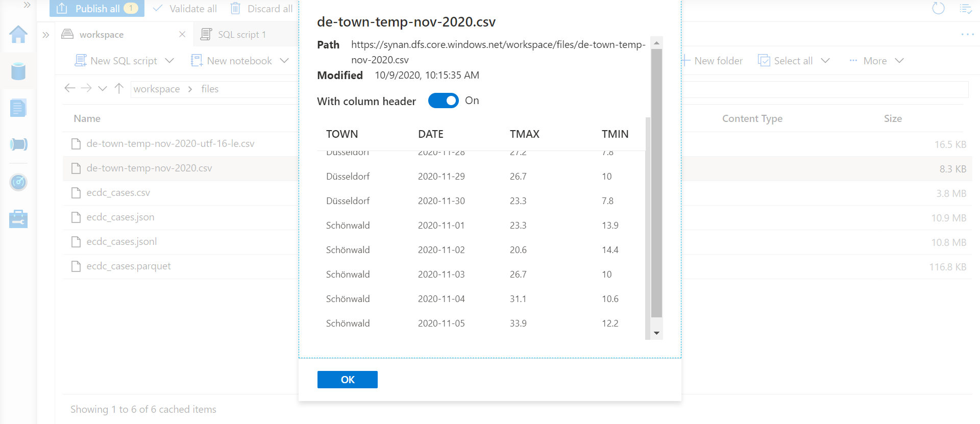Open the 'files' breadcrumb folder
The height and width of the screenshot is (424, 980).
(209, 88)
